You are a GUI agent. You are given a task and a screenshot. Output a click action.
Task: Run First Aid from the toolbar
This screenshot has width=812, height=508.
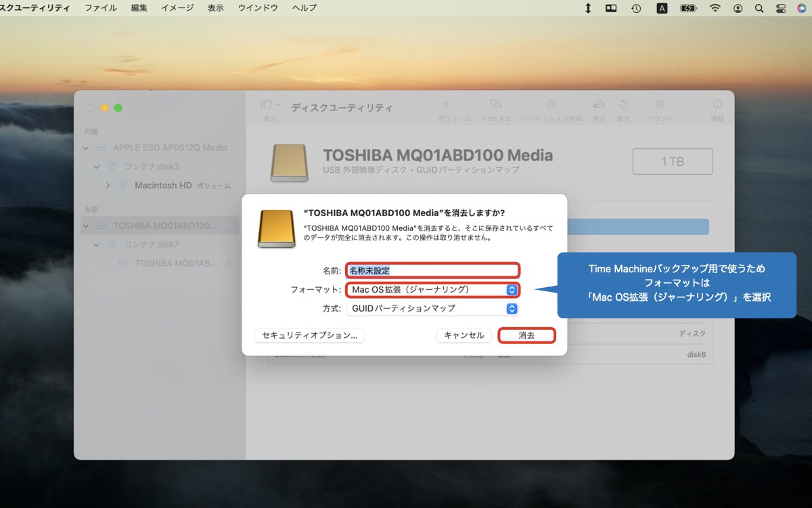[495, 106]
